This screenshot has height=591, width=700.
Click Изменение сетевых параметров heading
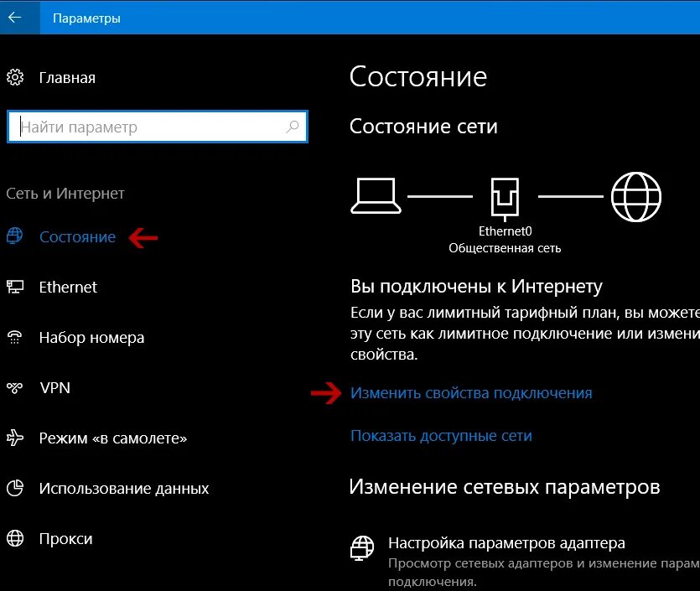coord(505,487)
